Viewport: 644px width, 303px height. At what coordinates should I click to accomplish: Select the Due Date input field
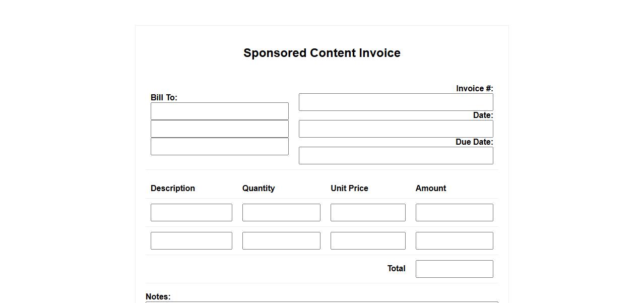(396, 156)
